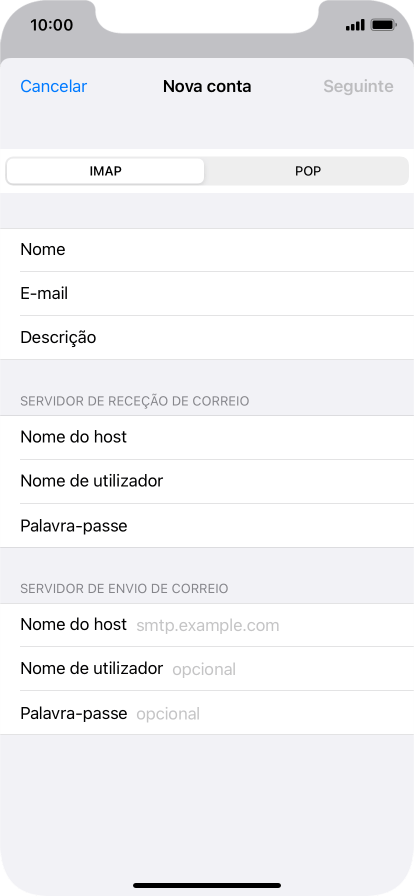
Task: Focus the Nome input field
Action: pos(207,250)
